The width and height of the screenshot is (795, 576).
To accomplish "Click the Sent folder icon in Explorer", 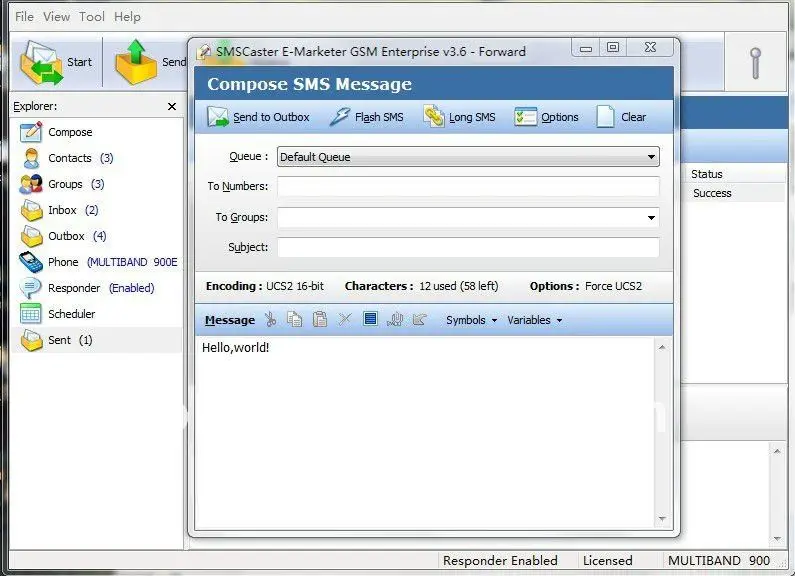I will pos(31,340).
